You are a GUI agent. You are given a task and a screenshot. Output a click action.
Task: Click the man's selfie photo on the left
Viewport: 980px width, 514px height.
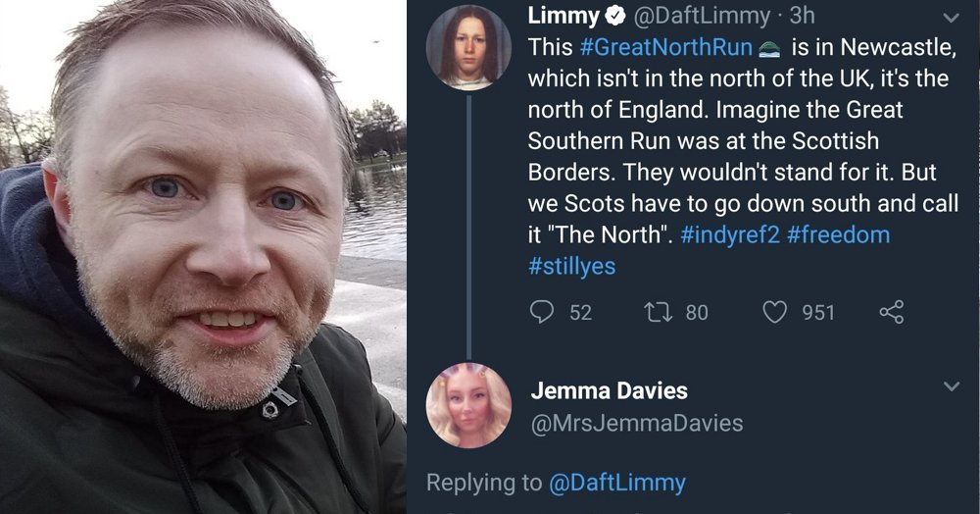pos(203,257)
